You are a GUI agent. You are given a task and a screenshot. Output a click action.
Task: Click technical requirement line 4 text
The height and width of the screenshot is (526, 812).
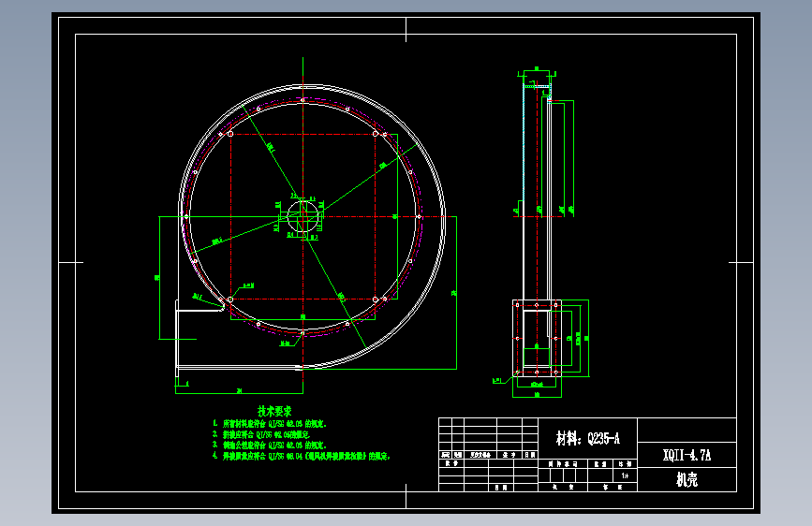click(301, 456)
